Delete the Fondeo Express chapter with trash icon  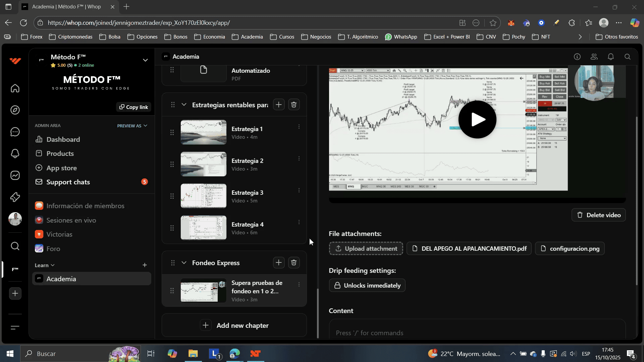coord(294,263)
